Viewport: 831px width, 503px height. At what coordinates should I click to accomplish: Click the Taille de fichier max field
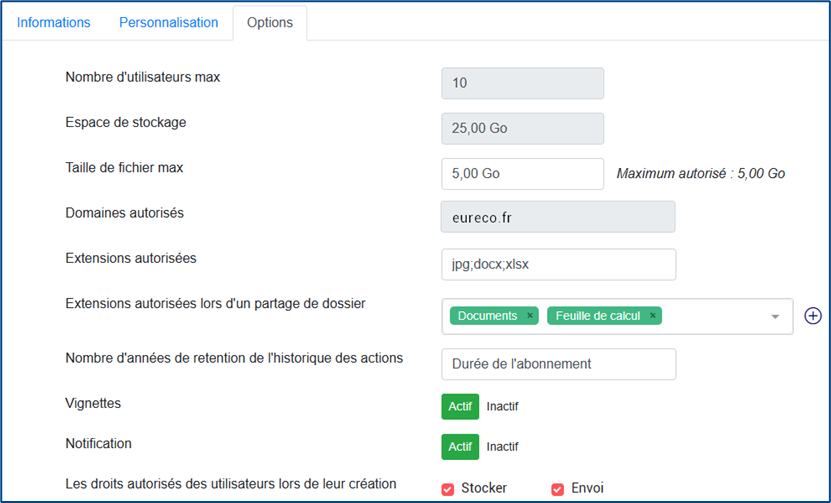pos(523,174)
